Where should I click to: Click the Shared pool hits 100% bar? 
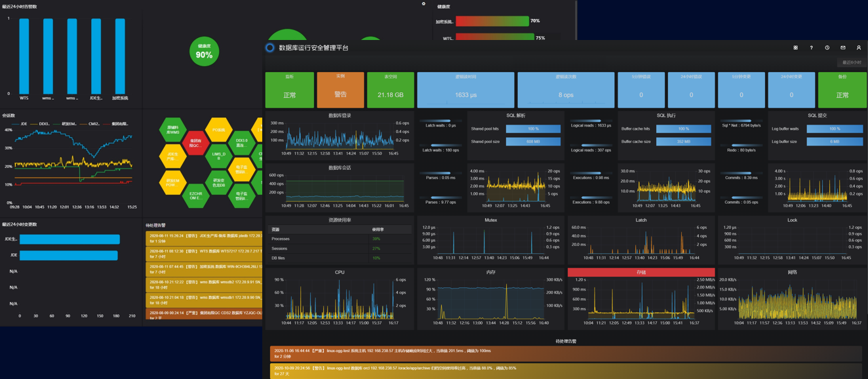click(x=533, y=129)
